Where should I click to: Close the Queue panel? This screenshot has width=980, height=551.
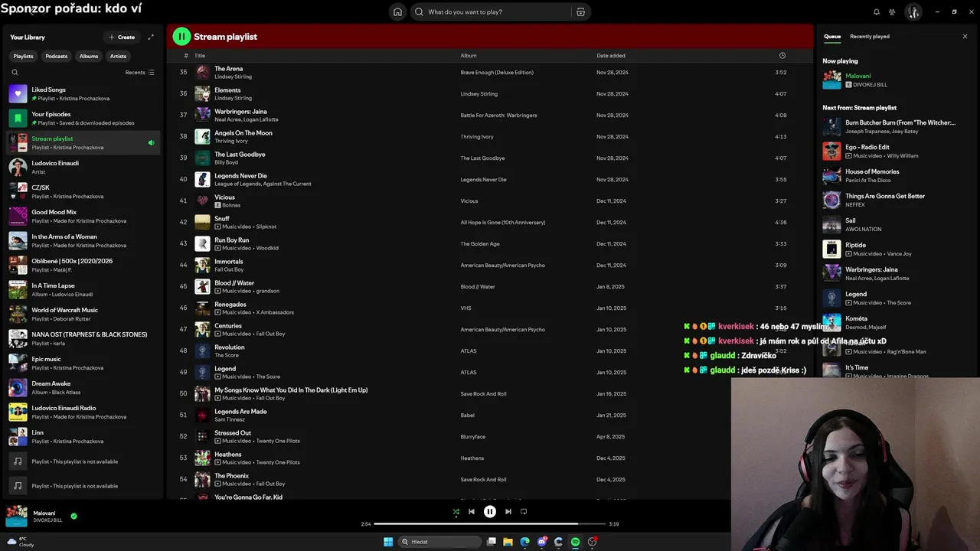(x=965, y=36)
